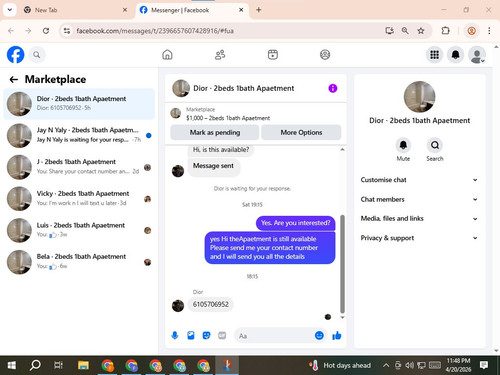Open the Facebook menu grid icon
The width and height of the screenshot is (500, 375).
[x=434, y=55]
